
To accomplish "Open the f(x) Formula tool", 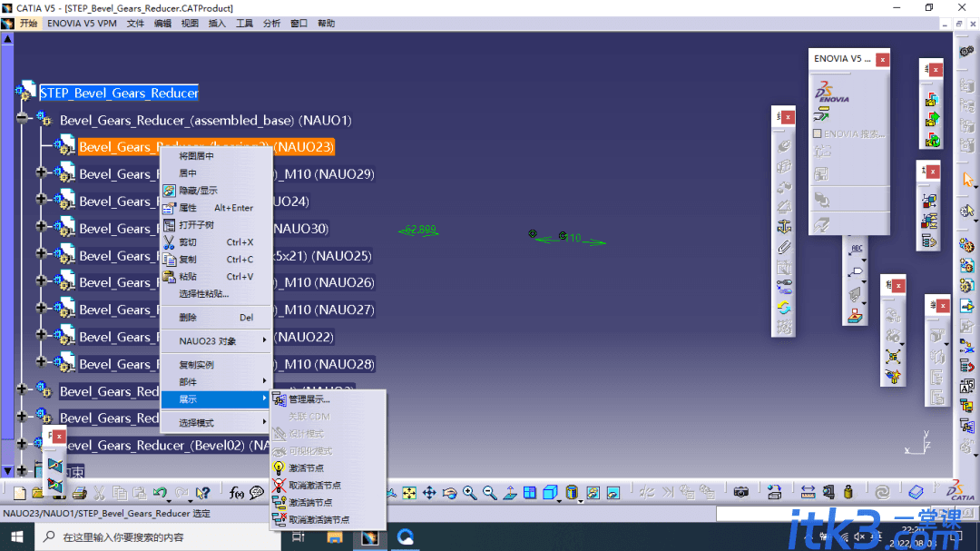I will tap(236, 494).
